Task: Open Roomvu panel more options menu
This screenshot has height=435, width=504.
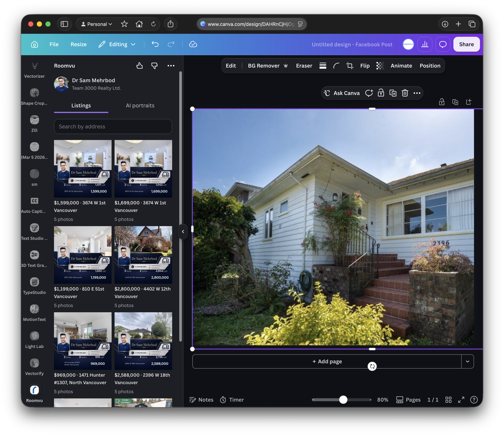Action: pos(171,65)
